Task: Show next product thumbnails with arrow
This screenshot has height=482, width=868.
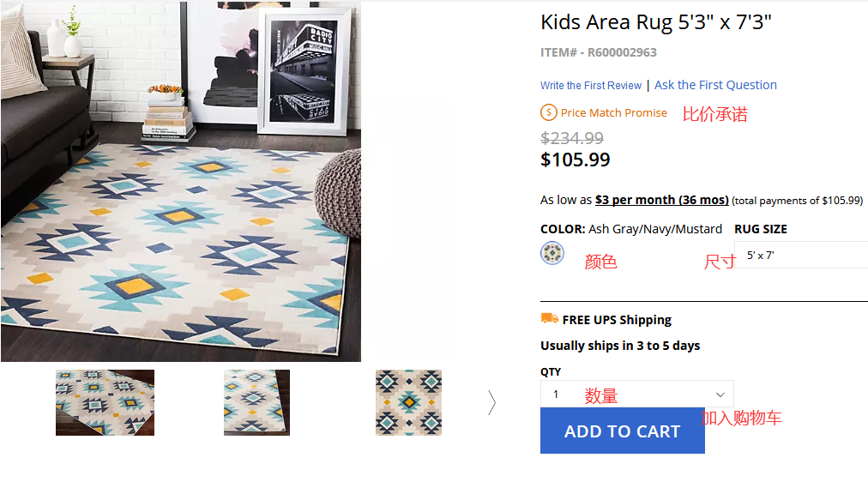Action: [x=491, y=402]
